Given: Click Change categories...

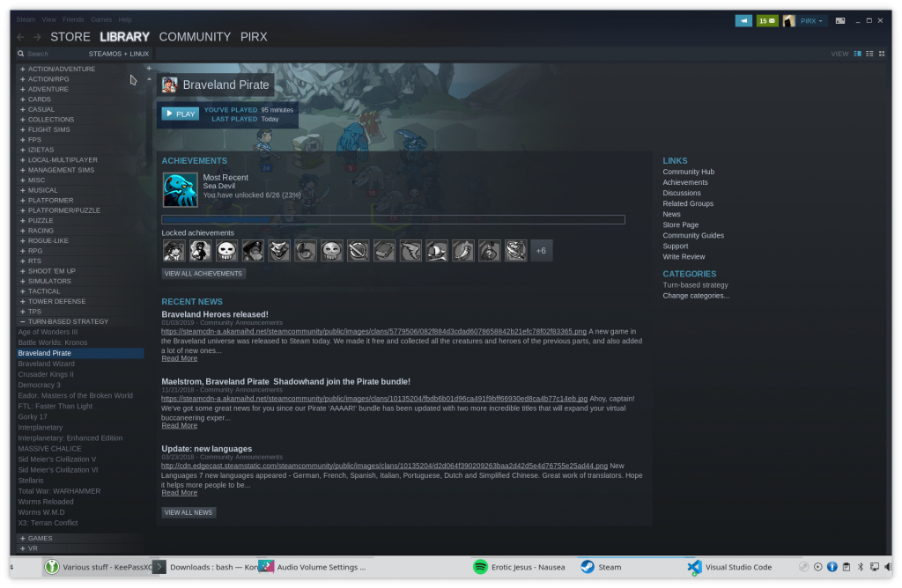Looking at the screenshot, I should (x=696, y=296).
